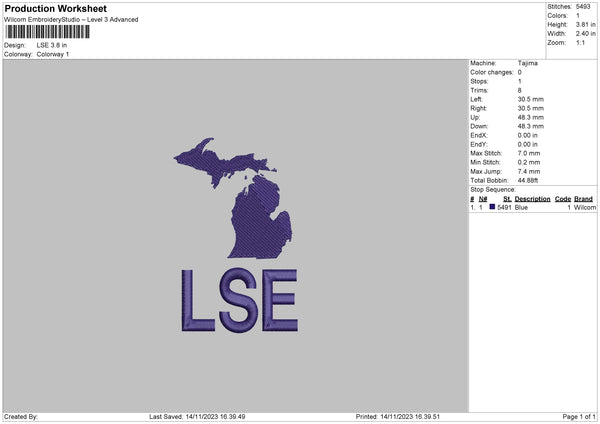Select the Color changes value 0
This screenshot has height=424, width=600.
[520, 72]
